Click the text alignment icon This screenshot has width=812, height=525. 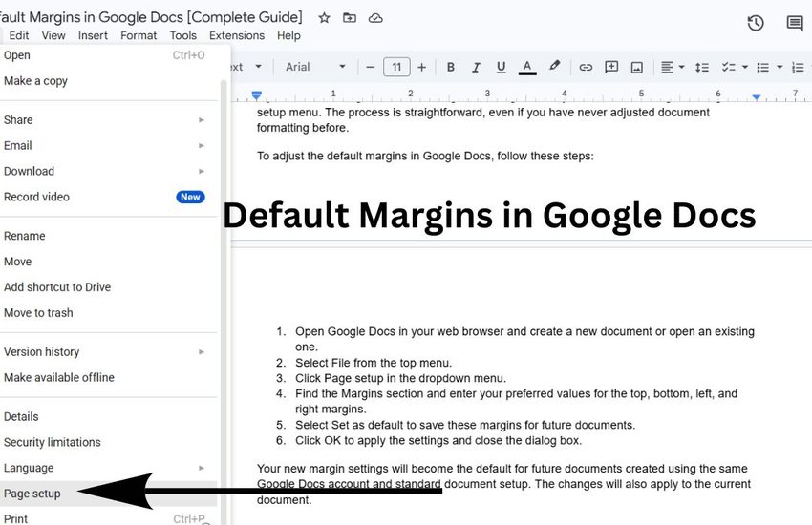coord(667,67)
